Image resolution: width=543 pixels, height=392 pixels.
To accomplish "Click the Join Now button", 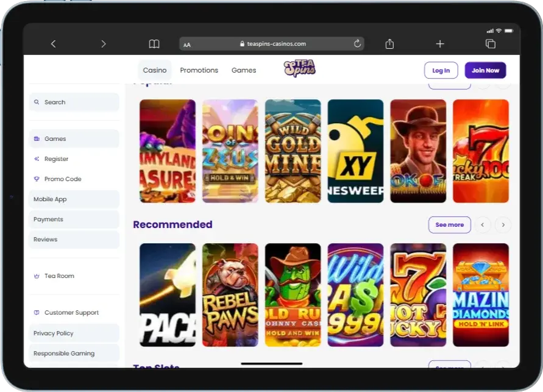I will coord(485,70).
